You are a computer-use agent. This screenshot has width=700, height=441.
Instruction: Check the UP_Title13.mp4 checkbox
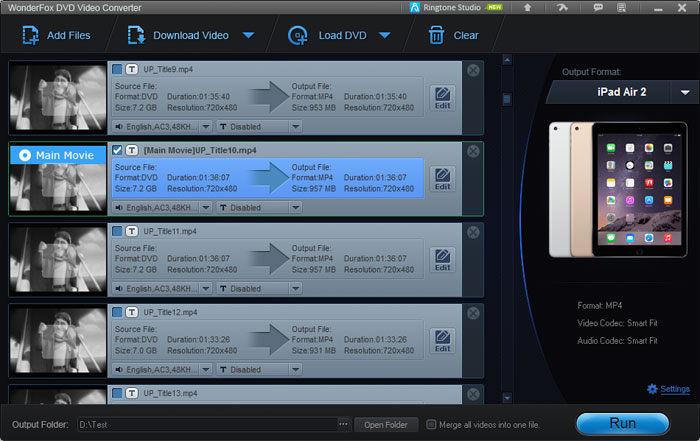click(117, 393)
